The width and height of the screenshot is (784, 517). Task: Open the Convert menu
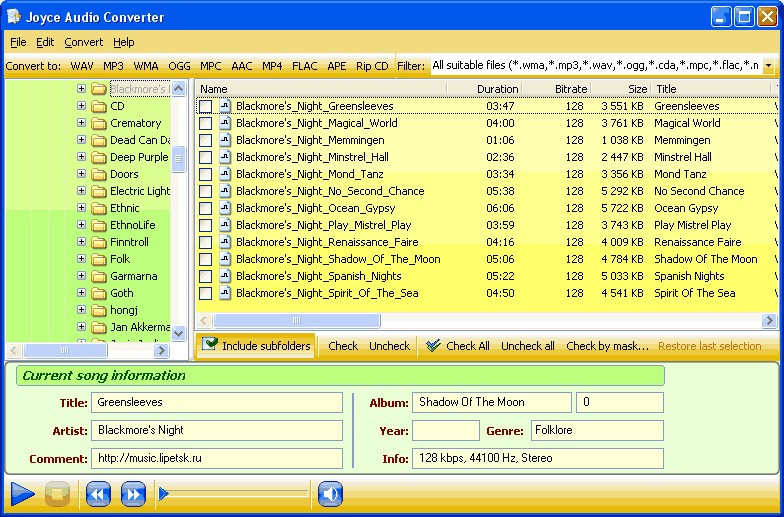(x=84, y=42)
